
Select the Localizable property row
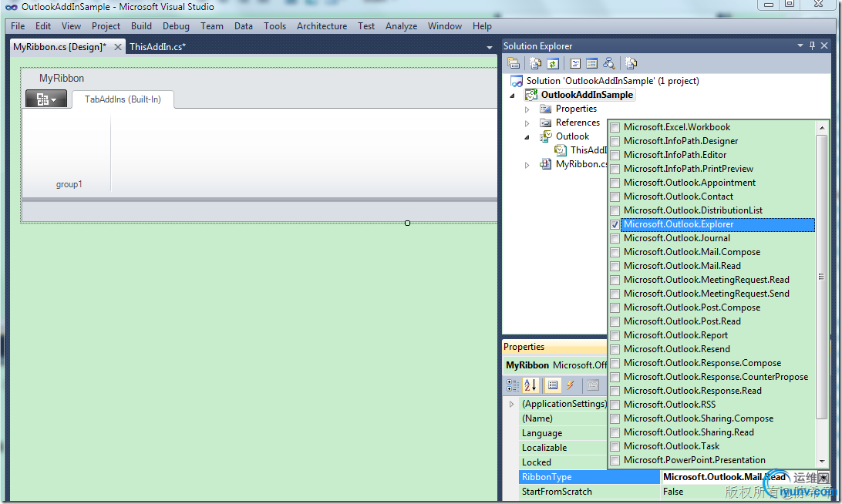click(563, 447)
